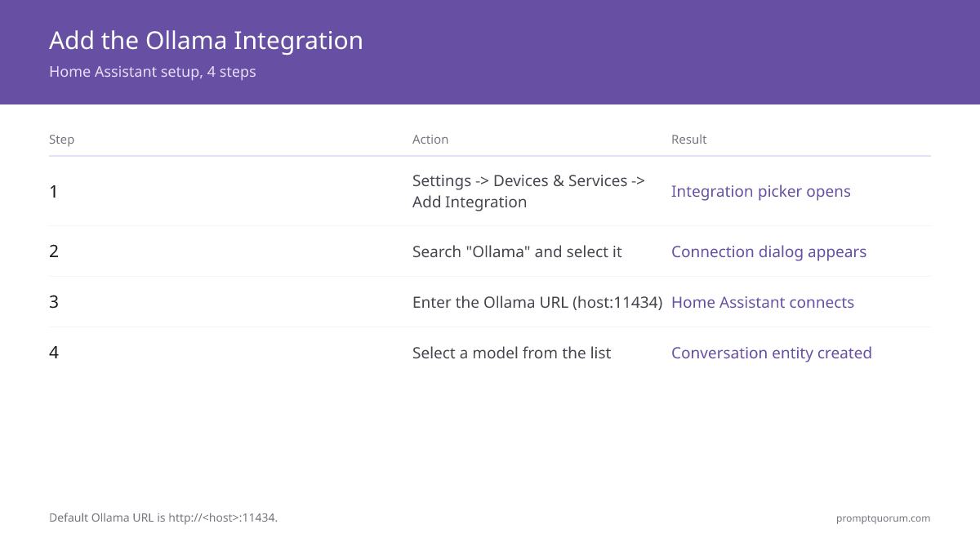Click the "Action" column header
The height and width of the screenshot is (551, 980).
click(430, 140)
